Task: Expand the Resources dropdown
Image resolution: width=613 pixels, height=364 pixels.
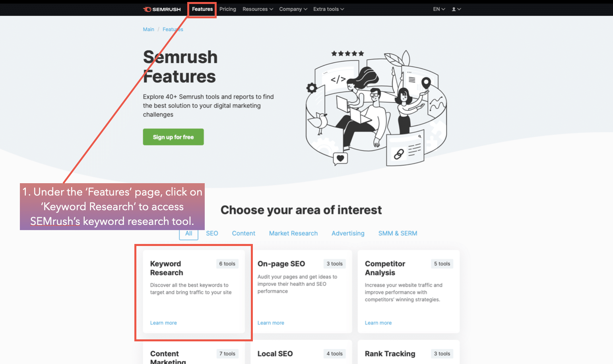Action: pos(258,9)
